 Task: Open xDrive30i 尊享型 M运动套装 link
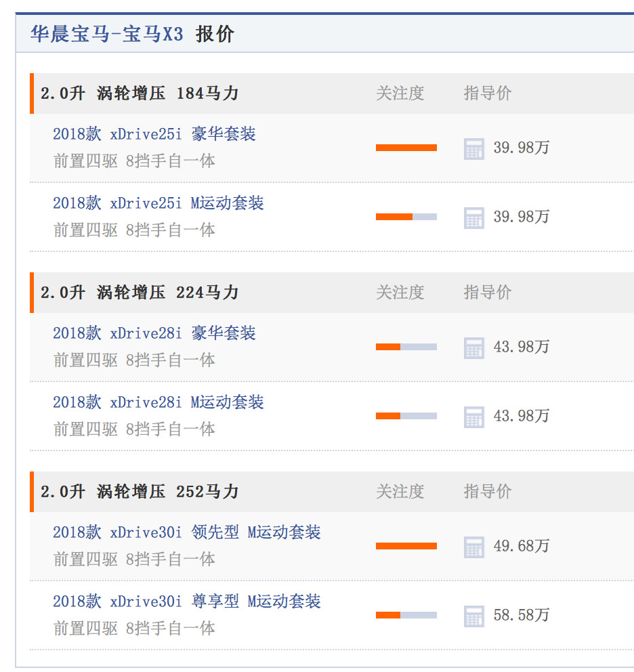coord(187,602)
